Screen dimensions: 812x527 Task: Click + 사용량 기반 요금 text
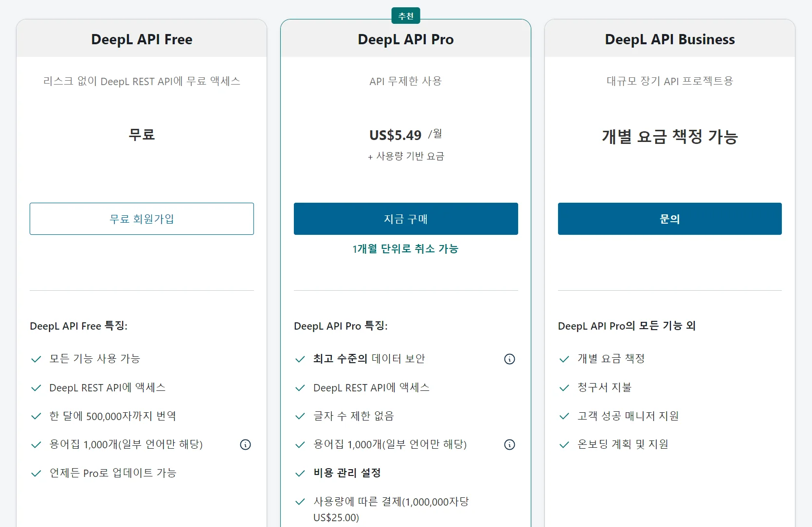tap(406, 156)
